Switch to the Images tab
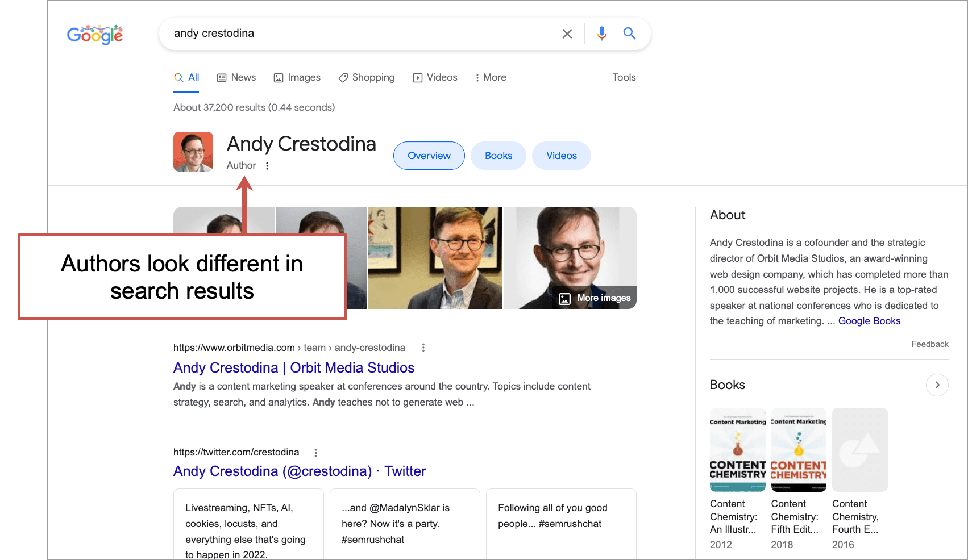 [297, 78]
